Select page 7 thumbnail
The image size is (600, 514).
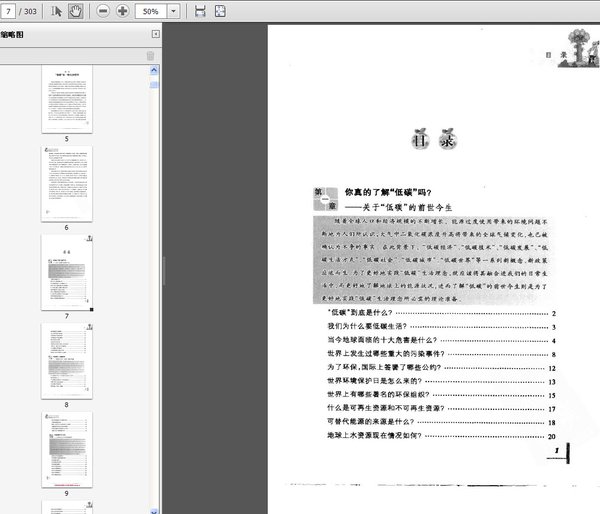coord(67,272)
